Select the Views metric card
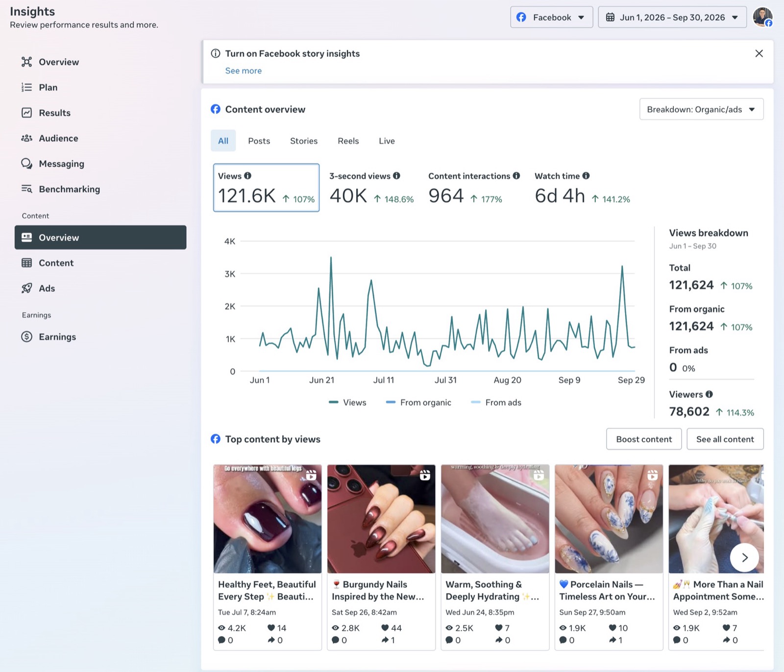Image resolution: width=784 pixels, height=672 pixels. [266, 188]
